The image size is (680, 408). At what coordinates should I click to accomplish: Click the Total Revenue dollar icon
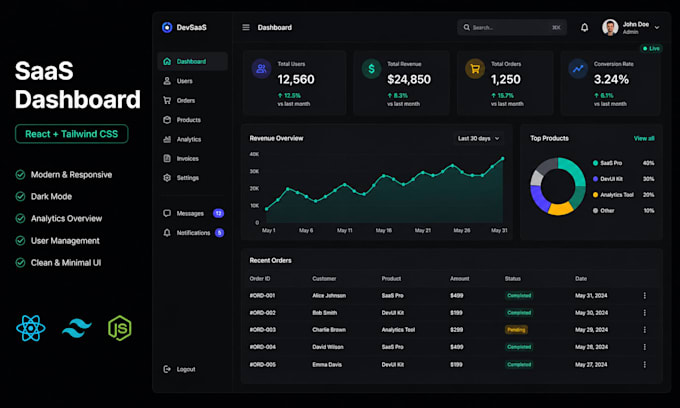(x=371, y=69)
